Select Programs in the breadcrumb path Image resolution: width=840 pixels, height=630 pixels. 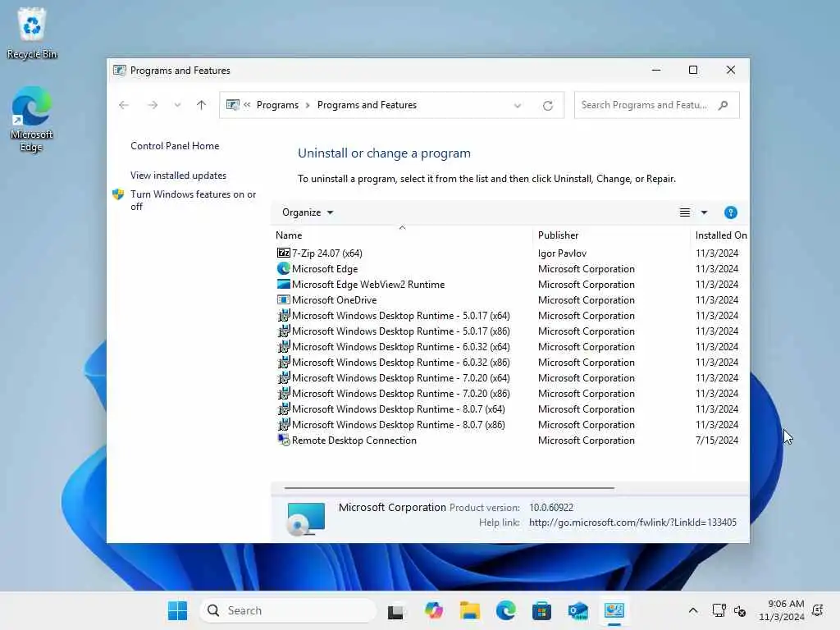(x=277, y=105)
